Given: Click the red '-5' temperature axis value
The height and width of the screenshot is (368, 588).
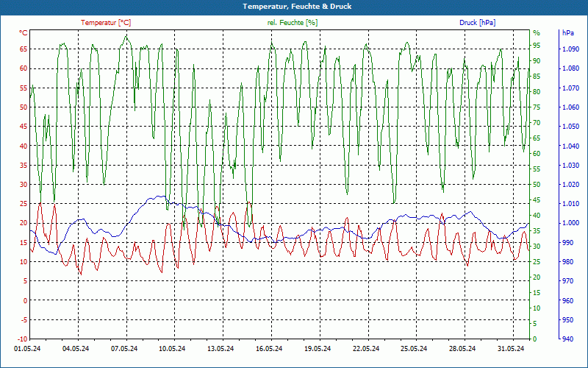Looking at the screenshot, I should [x=24, y=319].
